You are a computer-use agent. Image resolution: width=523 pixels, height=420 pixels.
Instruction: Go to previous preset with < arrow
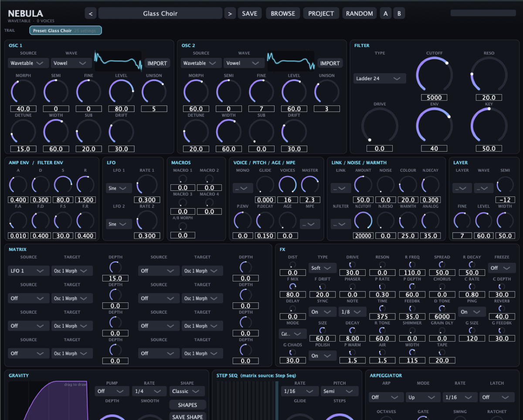(x=90, y=14)
